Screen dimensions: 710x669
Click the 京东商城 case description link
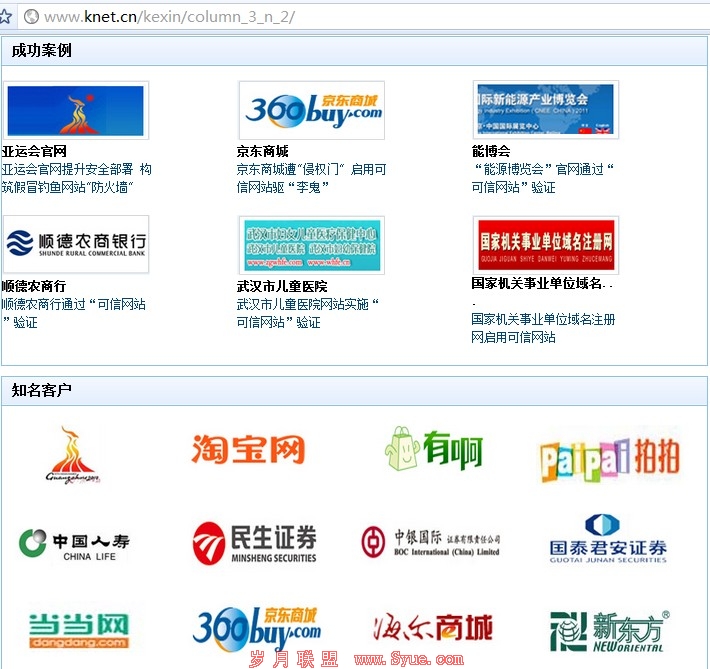coord(311,178)
